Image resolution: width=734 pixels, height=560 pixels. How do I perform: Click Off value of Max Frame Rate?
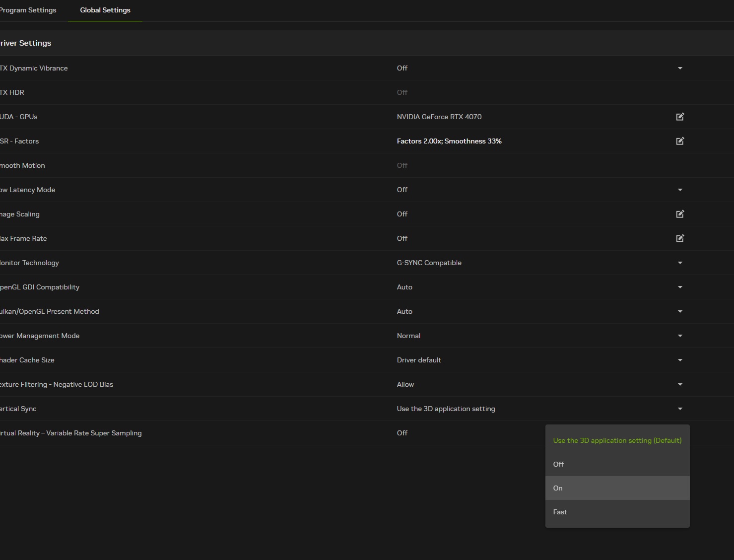[x=402, y=238]
